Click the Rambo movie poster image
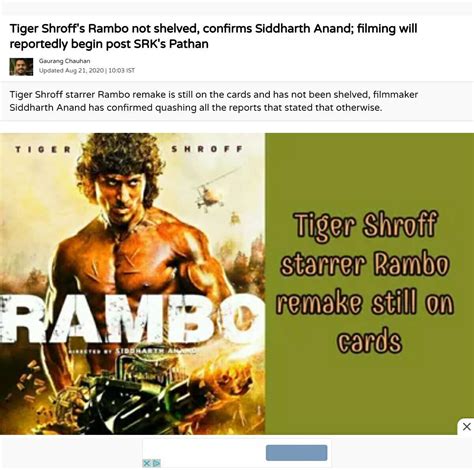This screenshot has height=470, width=474. (132, 283)
